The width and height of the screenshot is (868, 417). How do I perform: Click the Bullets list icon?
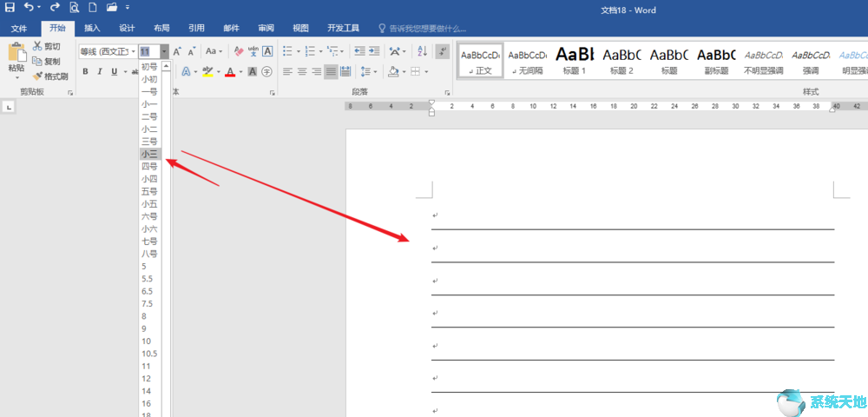coord(287,51)
